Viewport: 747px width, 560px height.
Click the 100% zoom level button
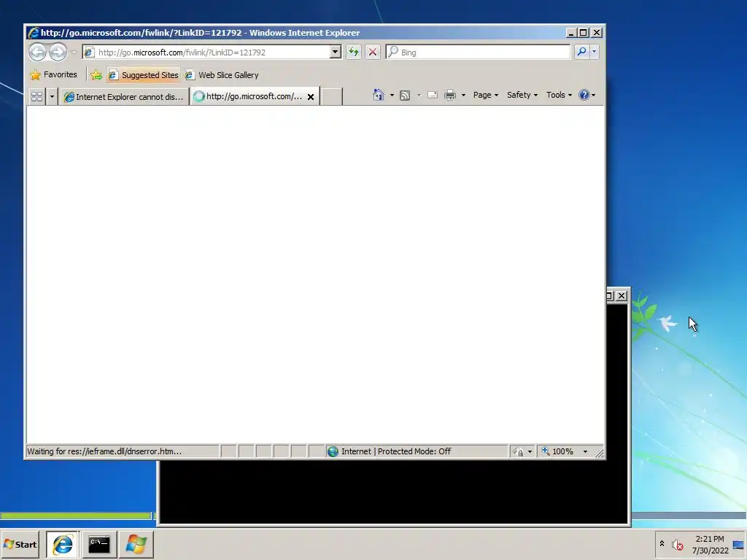[558, 451]
